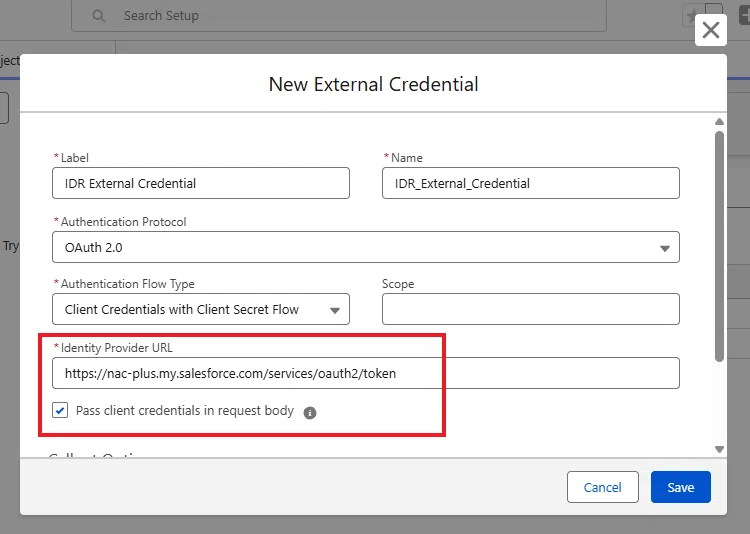Click the New External Credential heading
This screenshot has height=534, width=750.
pyautogui.click(x=373, y=84)
